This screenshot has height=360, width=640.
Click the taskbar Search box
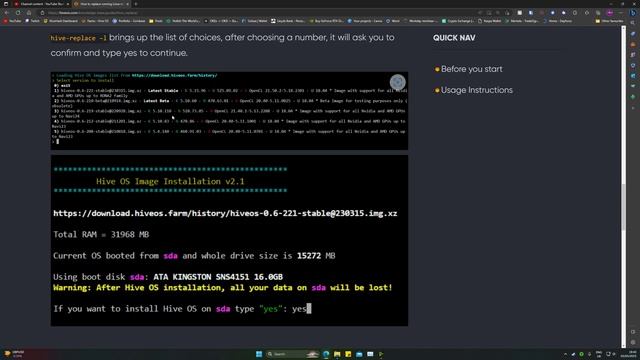(x=292, y=354)
